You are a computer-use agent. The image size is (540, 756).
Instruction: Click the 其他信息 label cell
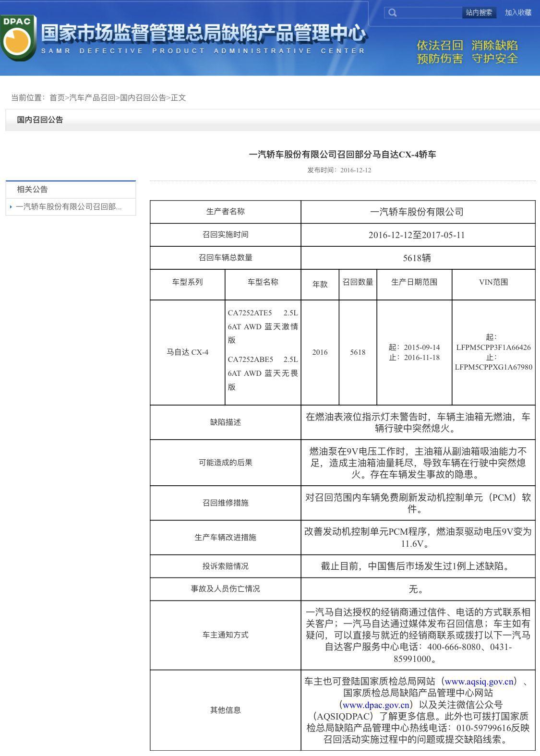(226, 710)
